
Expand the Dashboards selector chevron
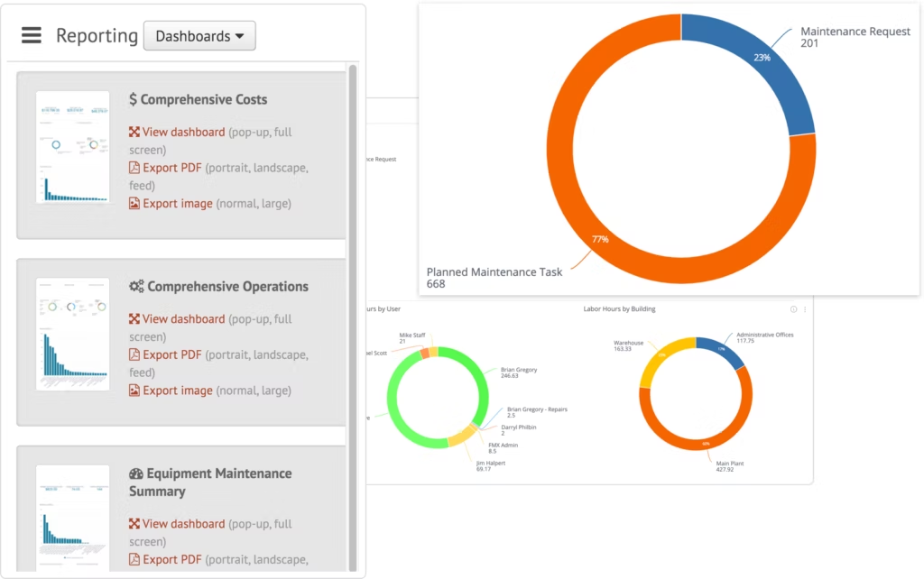coord(240,36)
